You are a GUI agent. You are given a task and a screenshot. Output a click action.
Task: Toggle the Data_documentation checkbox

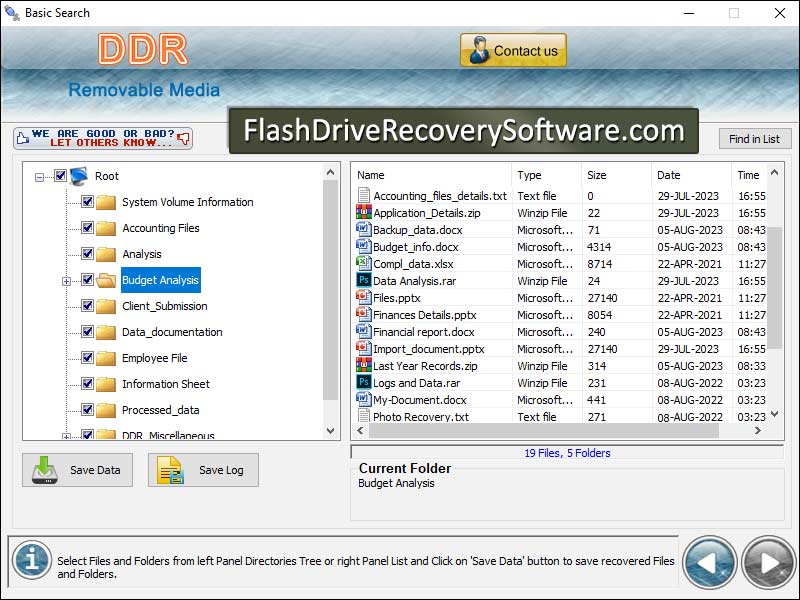[87, 332]
